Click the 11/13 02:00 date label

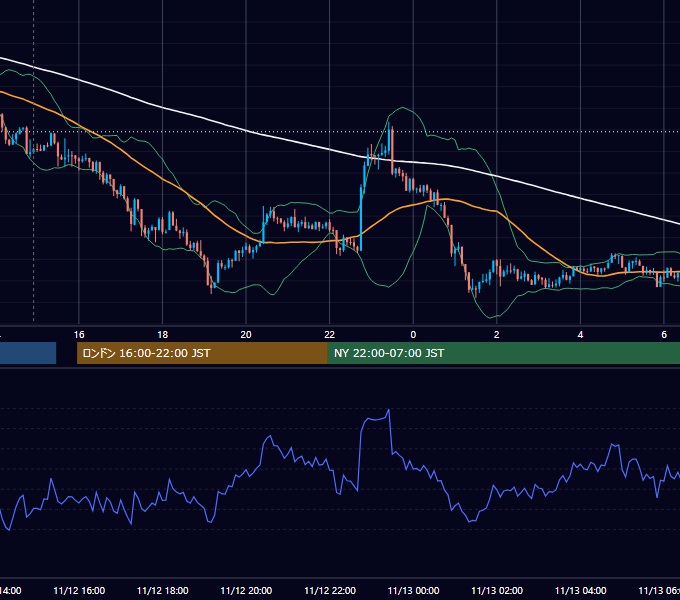(x=497, y=590)
